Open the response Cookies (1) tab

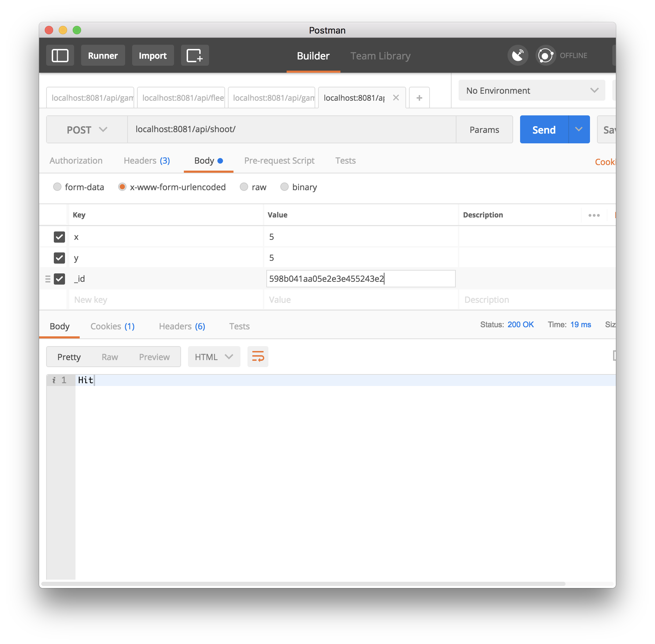click(x=112, y=326)
